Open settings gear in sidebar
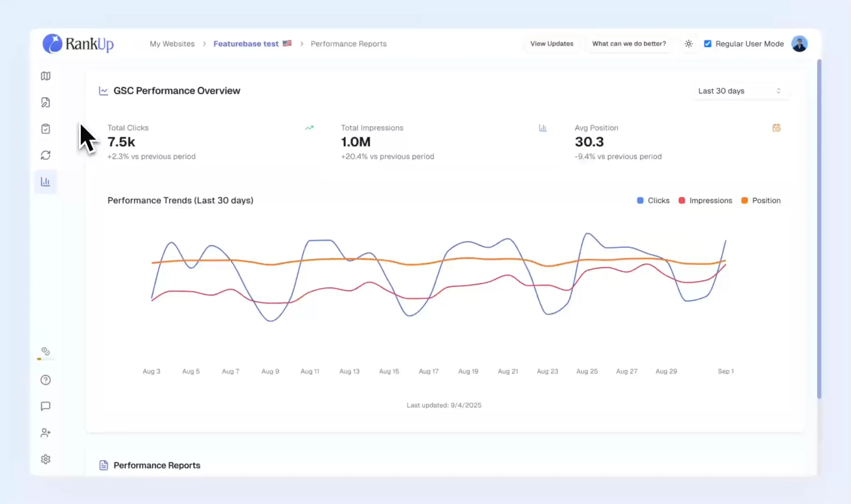 (x=46, y=459)
